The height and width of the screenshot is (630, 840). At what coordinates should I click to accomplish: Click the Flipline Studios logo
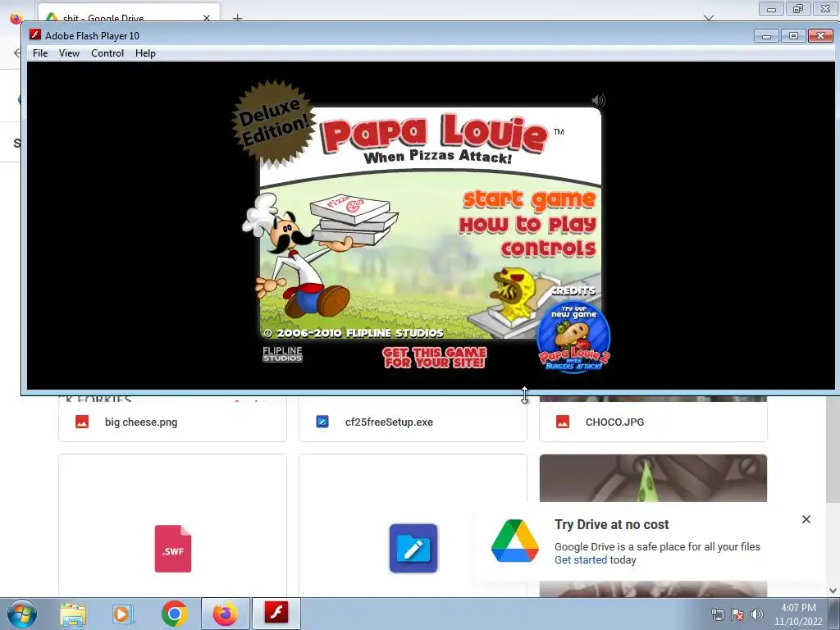click(x=282, y=354)
